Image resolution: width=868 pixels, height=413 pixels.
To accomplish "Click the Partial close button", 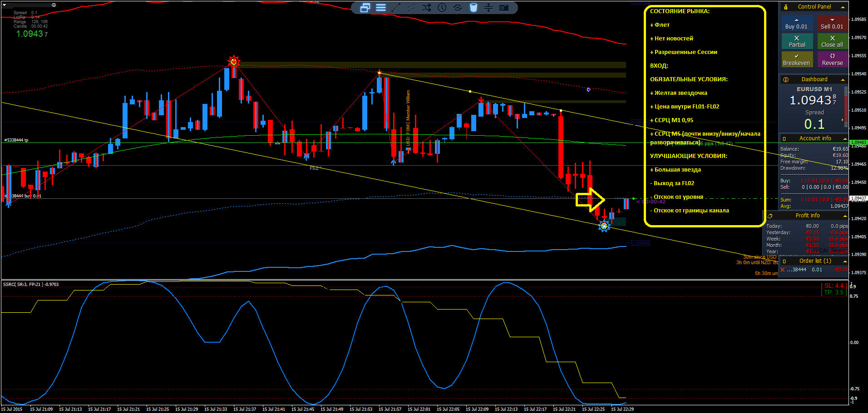I will point(797,41).
